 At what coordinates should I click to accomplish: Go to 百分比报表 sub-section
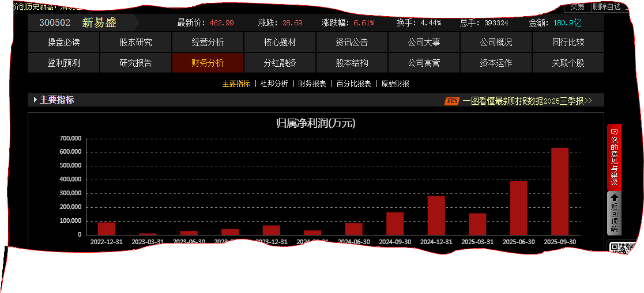tap(353, 83)
